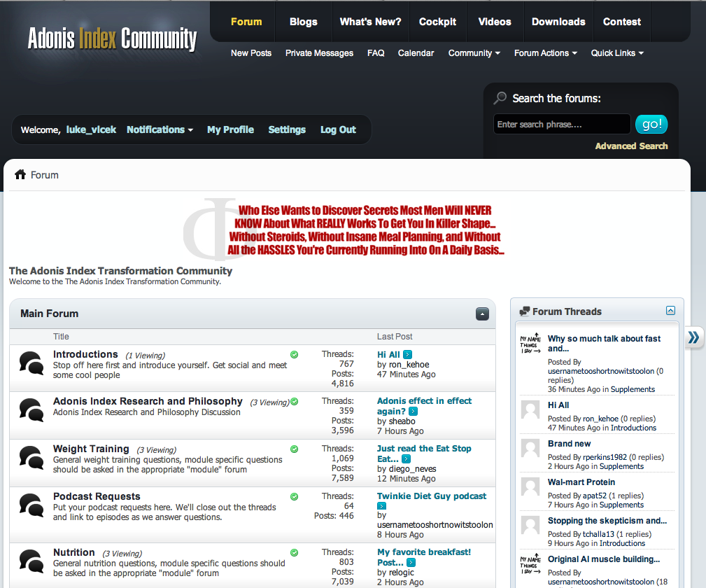Click the magnifier icon in search box
The height and width of the screenshot is (588, 706).
coord(500,99)
